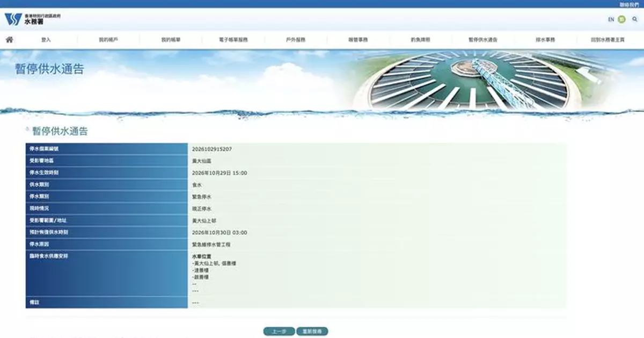
Task: Click the Water Supplies Department logo
Action: coord(33,19)
